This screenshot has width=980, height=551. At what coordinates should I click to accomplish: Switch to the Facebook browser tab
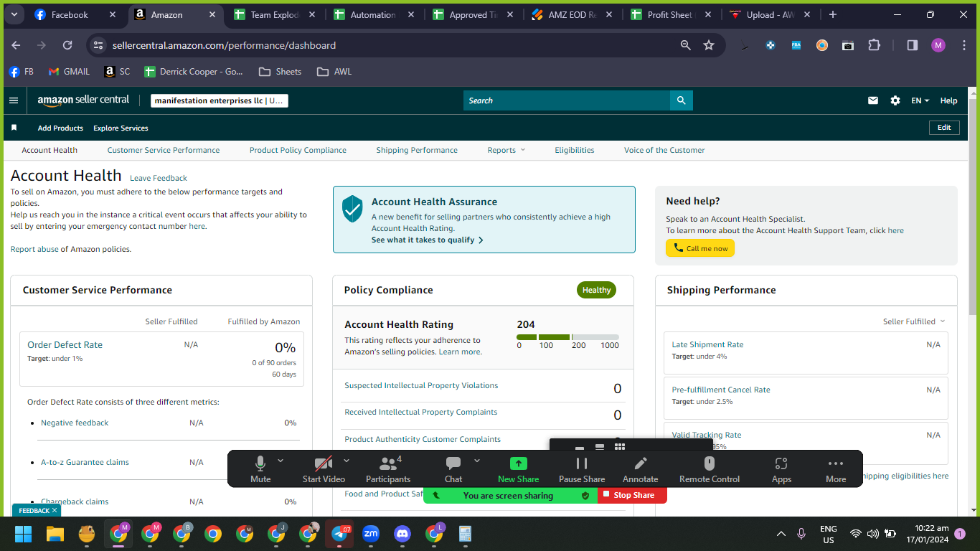(x=75, y=14)
